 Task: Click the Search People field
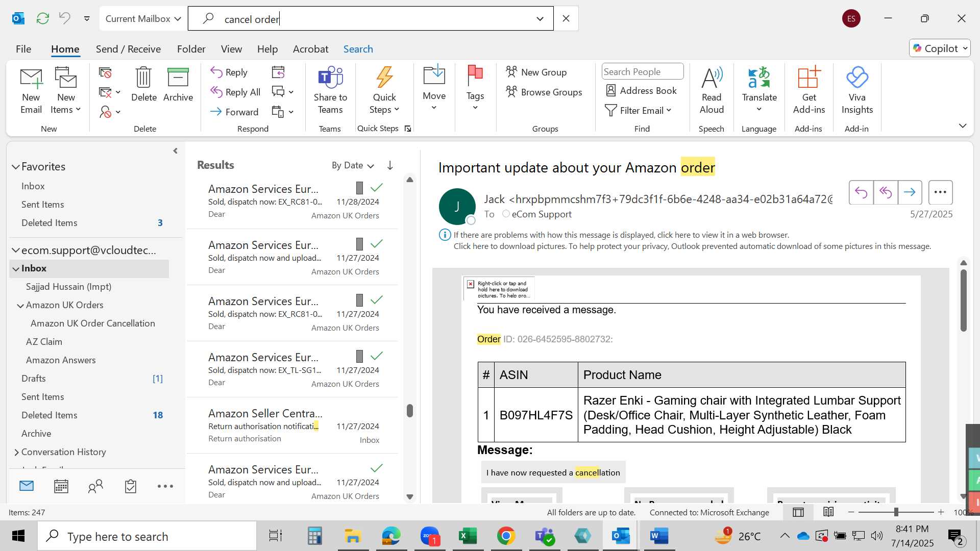(643, 72)
